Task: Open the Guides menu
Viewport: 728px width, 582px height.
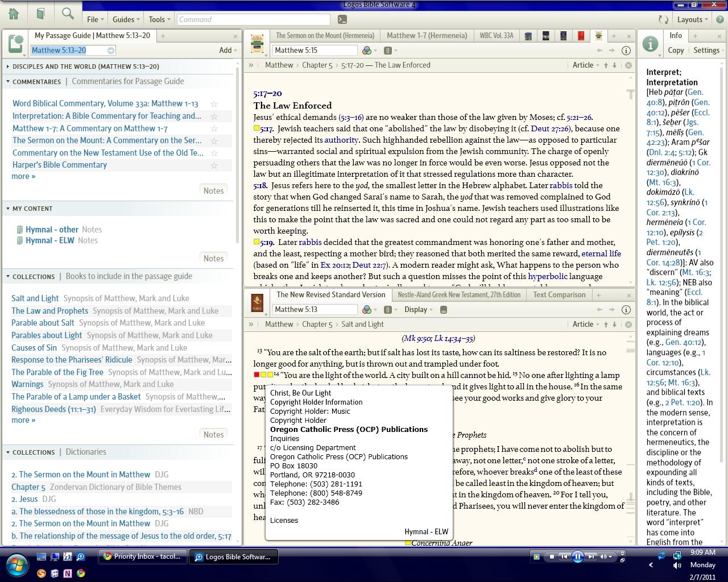Action: [x=126, y=19]
